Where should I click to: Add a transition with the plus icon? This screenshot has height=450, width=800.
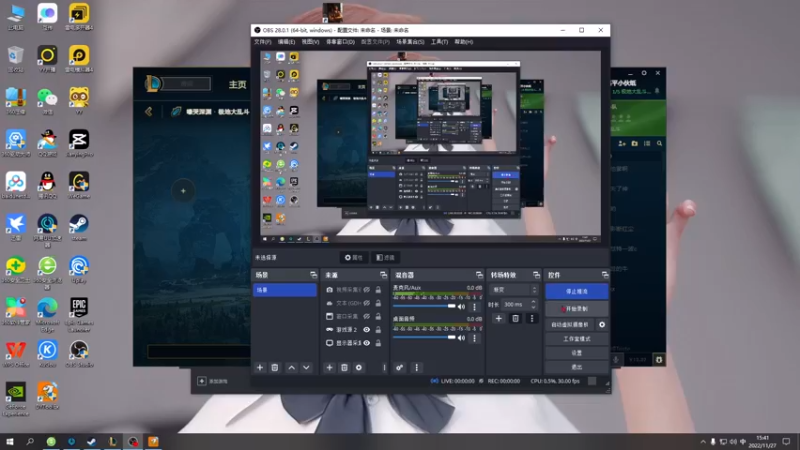[498, 318]
